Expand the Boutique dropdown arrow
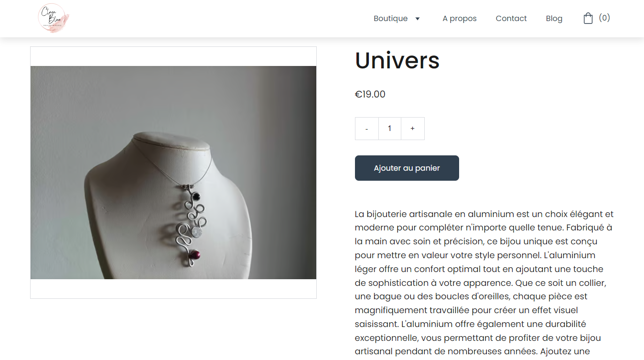Image resolution: width=644 pixels, height=360 pixels. pos(417,19)
